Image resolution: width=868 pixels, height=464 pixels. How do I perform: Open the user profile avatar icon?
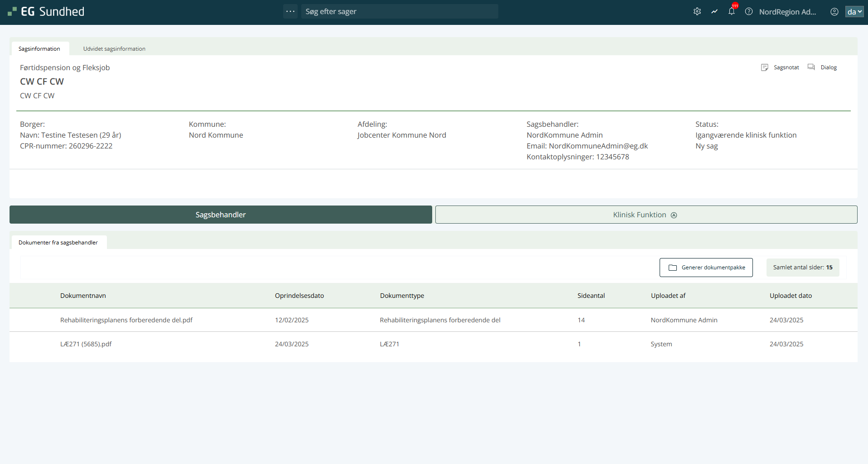click(834, 12)
